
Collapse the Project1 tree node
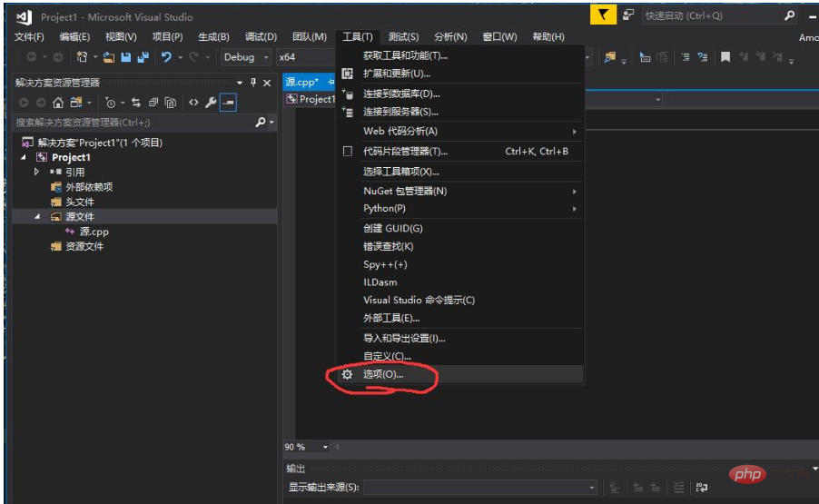[24, 157]
